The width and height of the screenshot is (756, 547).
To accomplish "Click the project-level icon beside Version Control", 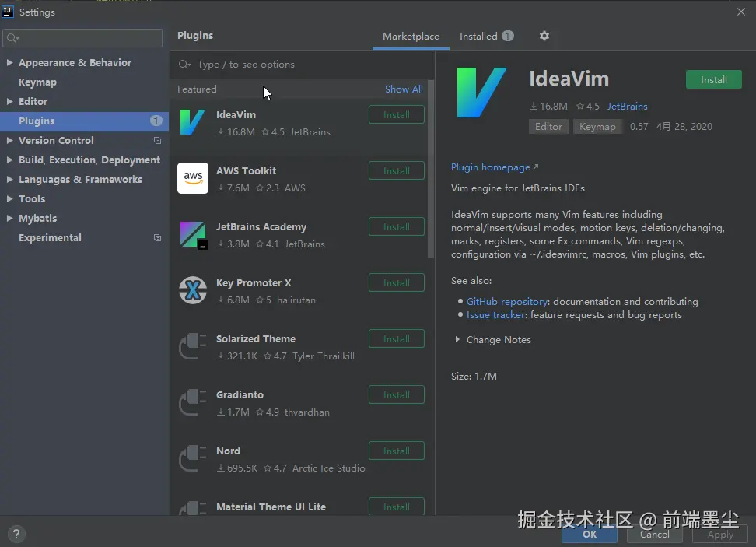I will pyautogui.click(x=157, y=140).
